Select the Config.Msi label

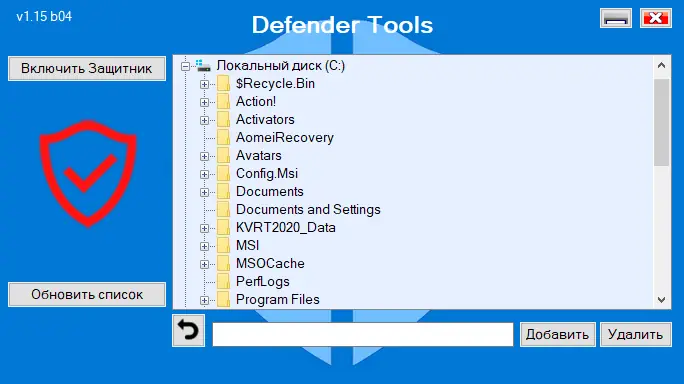coord(267,173)
